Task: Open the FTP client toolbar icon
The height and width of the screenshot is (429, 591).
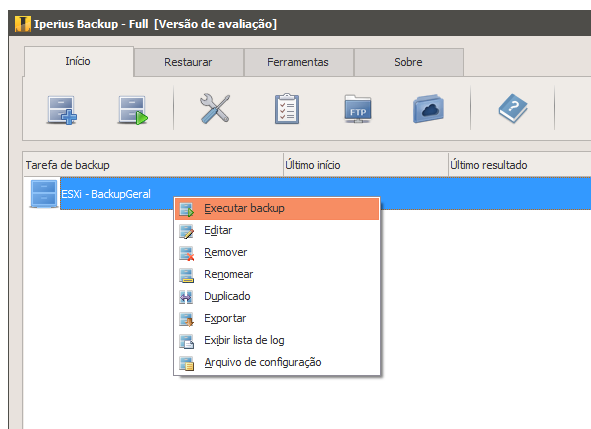Action: (x=358, y=109)
